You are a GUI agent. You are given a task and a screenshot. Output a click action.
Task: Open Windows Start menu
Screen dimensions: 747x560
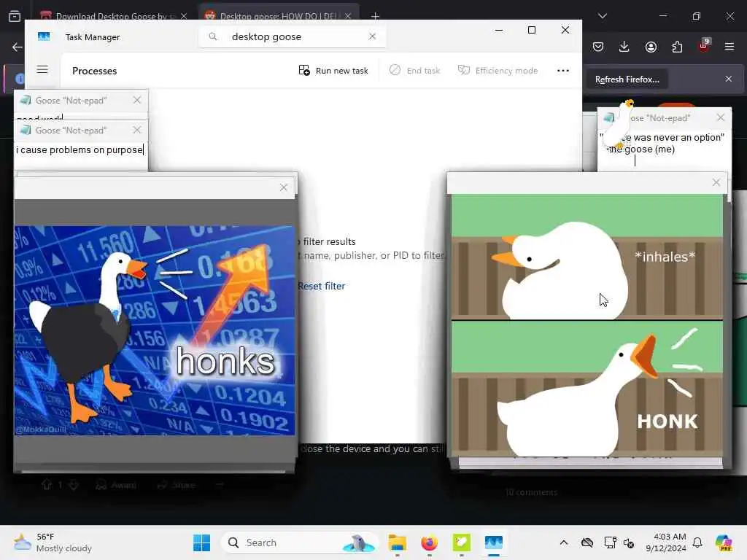(x=201, y=542)
